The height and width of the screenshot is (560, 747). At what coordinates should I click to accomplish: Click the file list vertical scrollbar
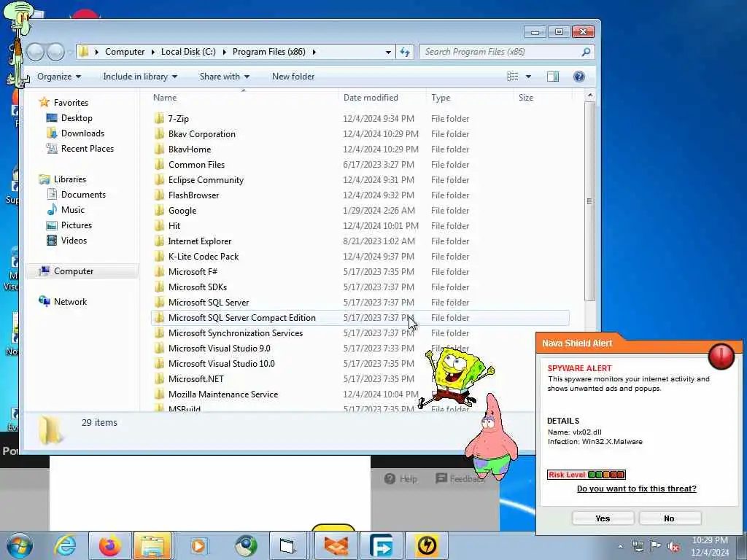tap(589, 201)
